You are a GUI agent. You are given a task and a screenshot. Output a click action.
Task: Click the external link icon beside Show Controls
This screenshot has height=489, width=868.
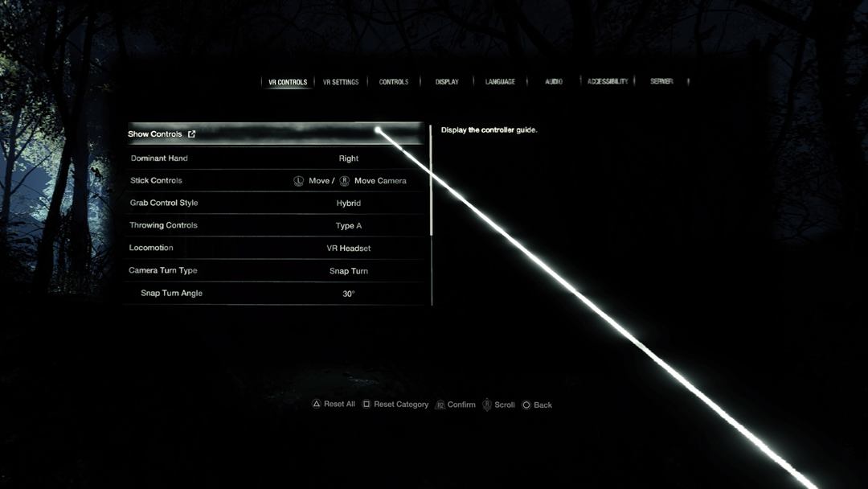click(x=192, y=134)
